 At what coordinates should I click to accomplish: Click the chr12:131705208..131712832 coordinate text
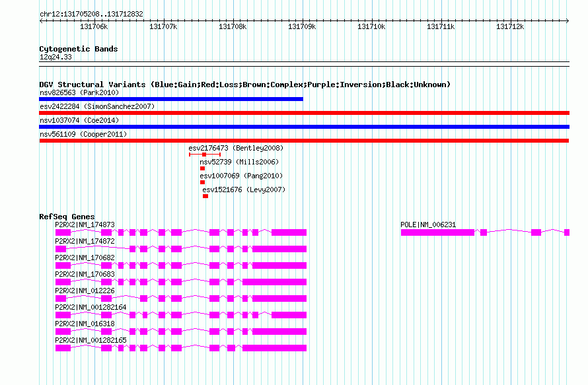(x=91, y=15)
